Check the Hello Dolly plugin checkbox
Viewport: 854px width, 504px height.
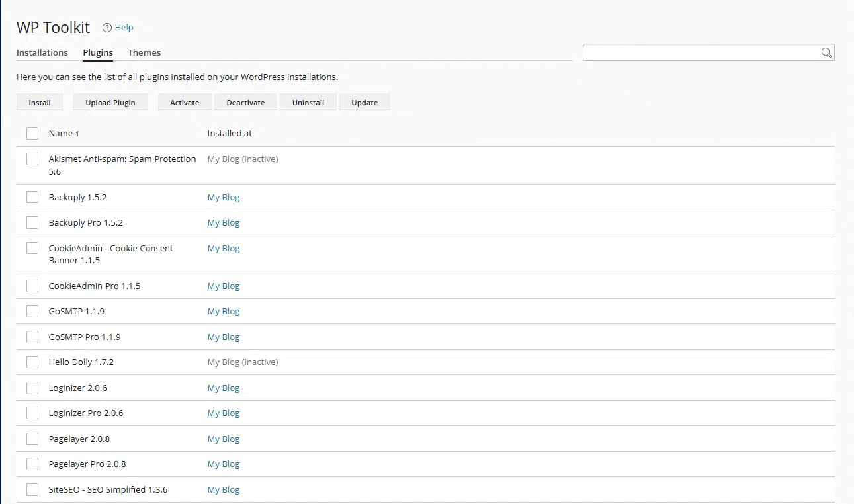coord(32,362)
